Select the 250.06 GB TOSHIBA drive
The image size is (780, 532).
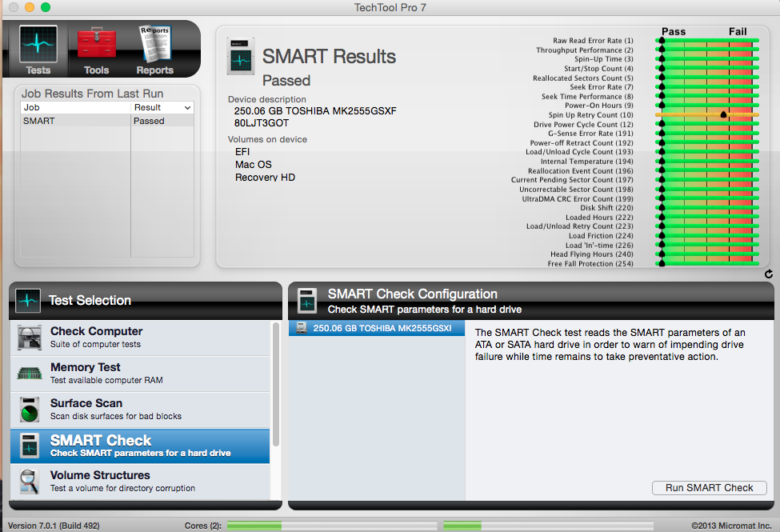pyautogui.click(x=376, y=328)
